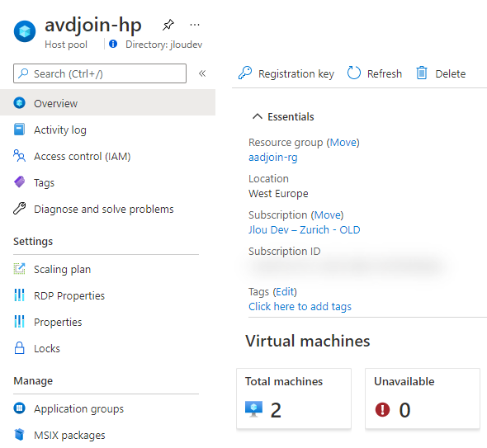Pin the avdjoin-hp host pool

[x=168, y=25]
